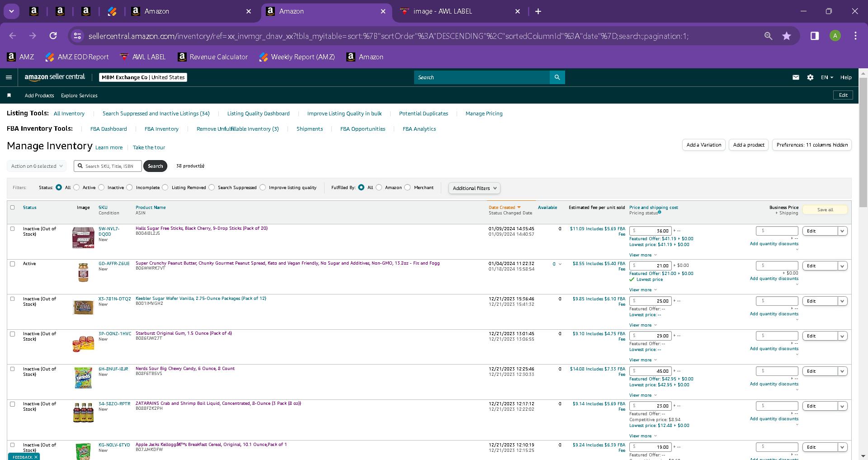Expand the Additional filters dropdown
Viewport: 868px width, 460px height.
[474, 188]
